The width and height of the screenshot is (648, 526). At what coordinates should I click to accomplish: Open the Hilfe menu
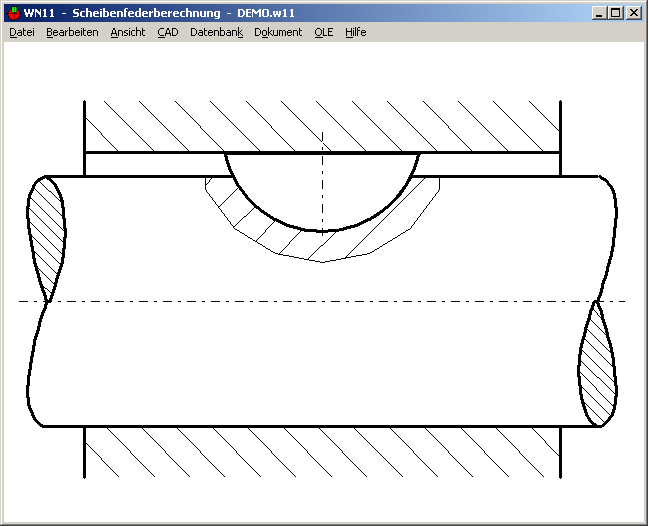tap(356, 32)
